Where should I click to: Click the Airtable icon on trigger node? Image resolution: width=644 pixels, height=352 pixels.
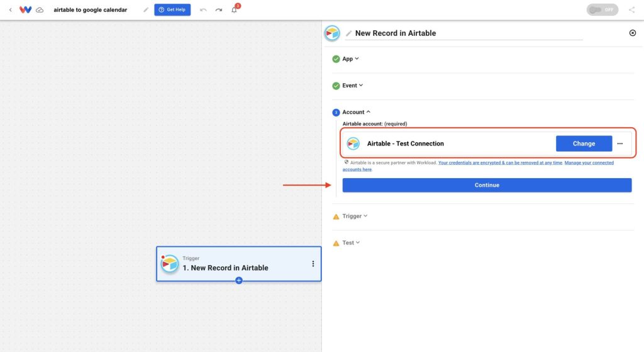pyautogui.click(x=169, y=264)
